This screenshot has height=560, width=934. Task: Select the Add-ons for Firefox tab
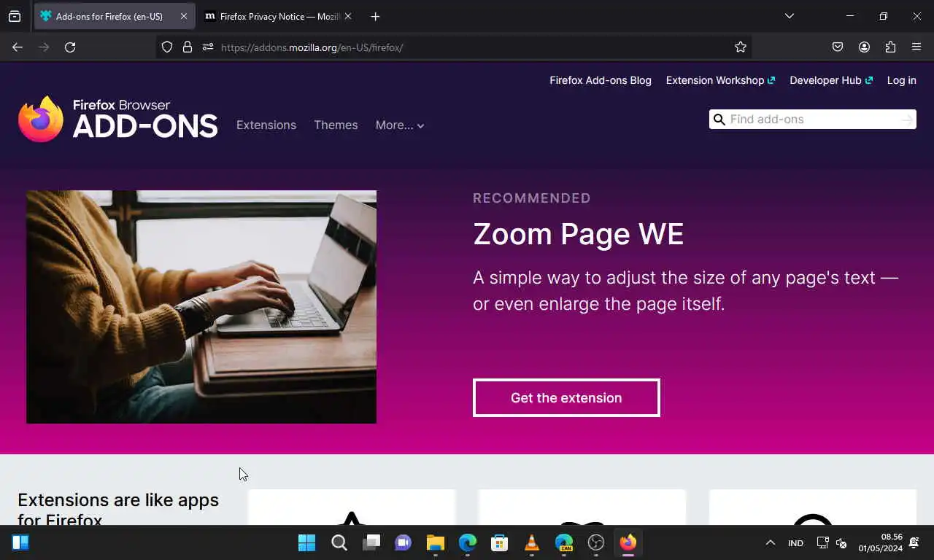[115, 16]
